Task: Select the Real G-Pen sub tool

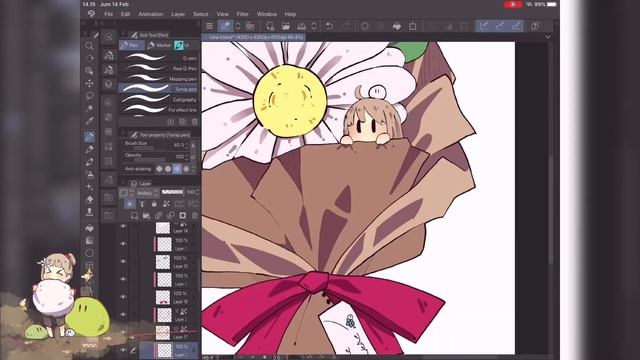Action: click(x=159, y=68)
